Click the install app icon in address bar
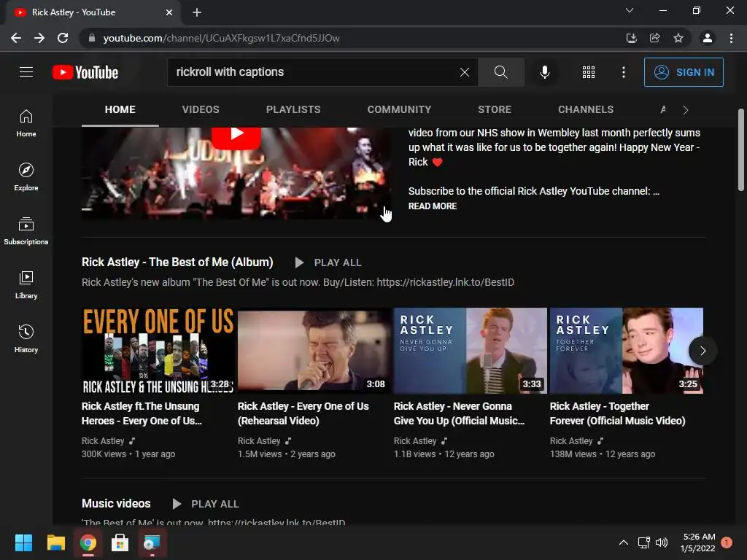747x560 pixels. coord(631,38)
